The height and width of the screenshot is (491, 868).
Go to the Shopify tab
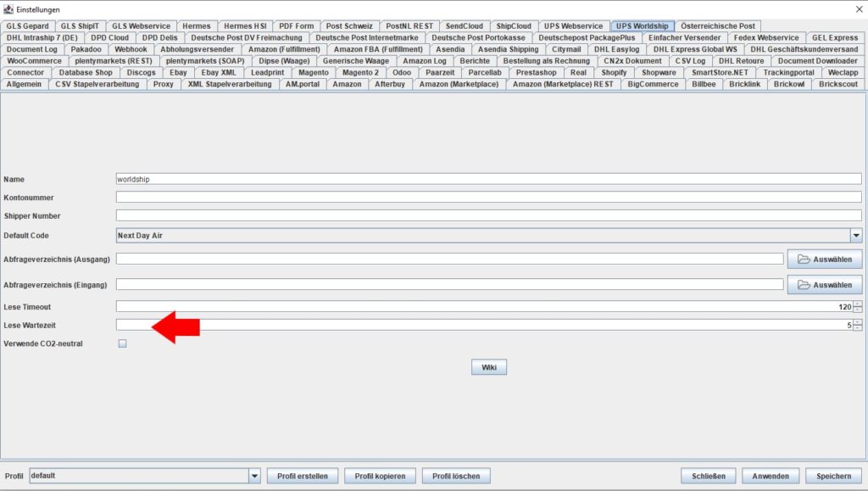point(614,73)
